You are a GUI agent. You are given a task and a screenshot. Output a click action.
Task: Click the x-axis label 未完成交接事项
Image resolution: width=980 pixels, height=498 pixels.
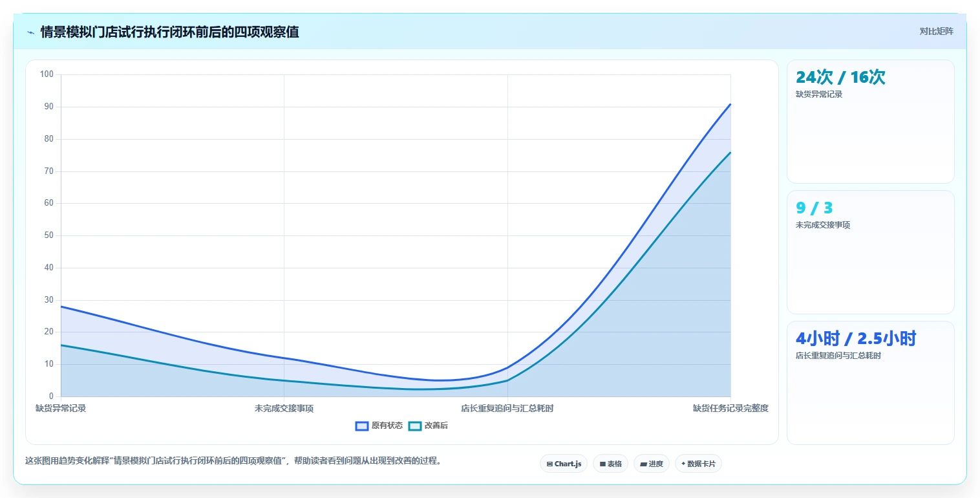tap(284, 409)
